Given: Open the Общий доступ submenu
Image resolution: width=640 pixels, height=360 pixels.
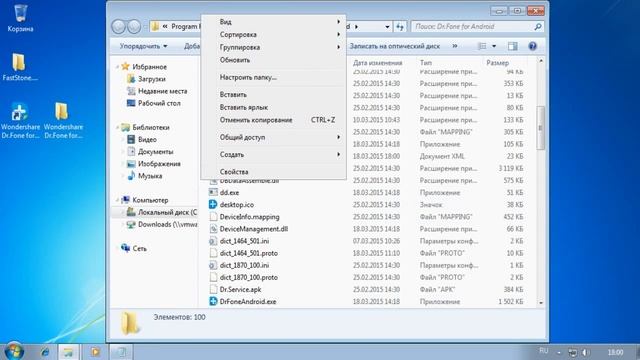Looking at the screenshot, I should [x=273, y=137].
